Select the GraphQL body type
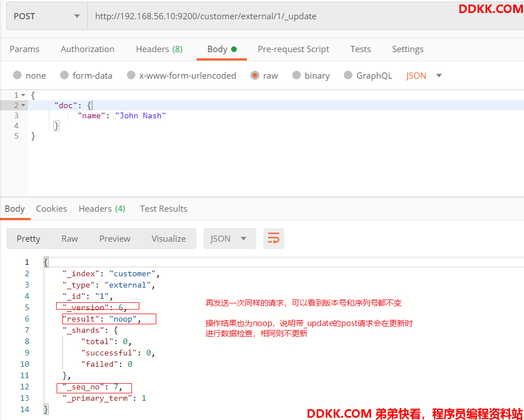This screenshot has width=524, height=420. (x=368, y=75)
